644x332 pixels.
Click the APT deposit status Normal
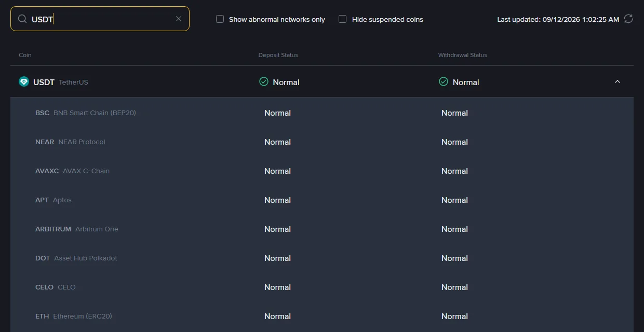[277, 200]
